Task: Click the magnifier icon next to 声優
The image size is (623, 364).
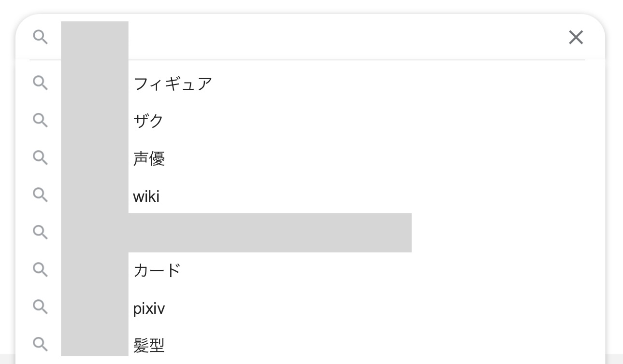Action: coord(41,158)
